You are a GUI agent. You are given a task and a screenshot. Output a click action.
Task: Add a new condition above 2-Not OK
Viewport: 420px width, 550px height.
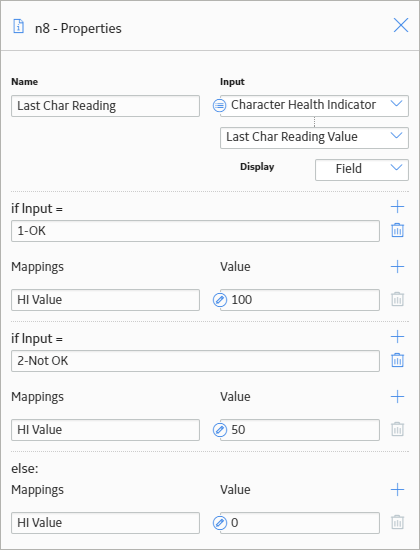(x=397, y=337)
